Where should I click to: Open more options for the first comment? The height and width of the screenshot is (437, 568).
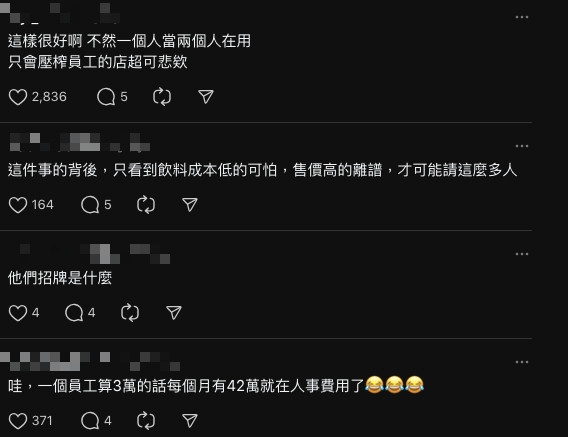pos(522,17)
